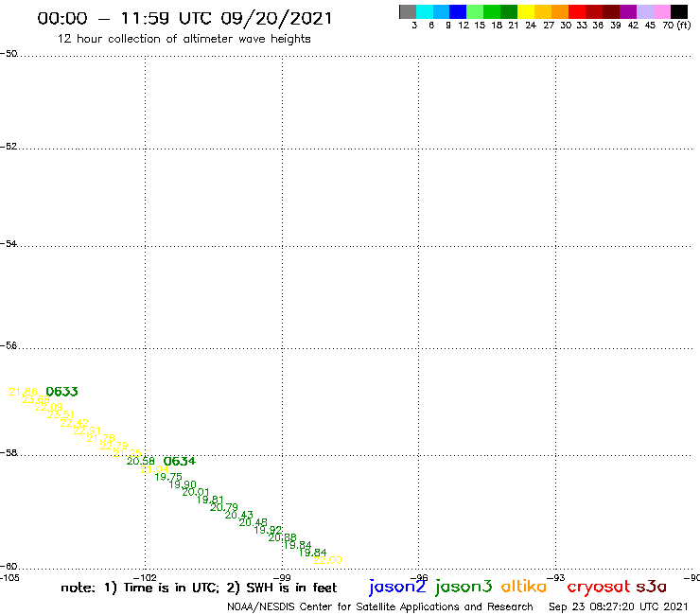Screen dimensions: 700x615
Task: Select the orange swatch in the height scale
Action: click(559, 11)
